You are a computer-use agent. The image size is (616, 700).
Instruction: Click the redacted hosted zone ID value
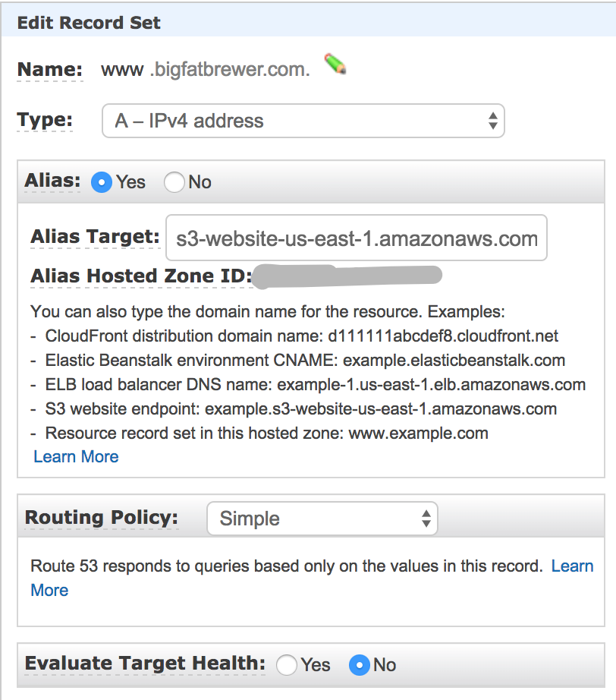coord(347,276)
